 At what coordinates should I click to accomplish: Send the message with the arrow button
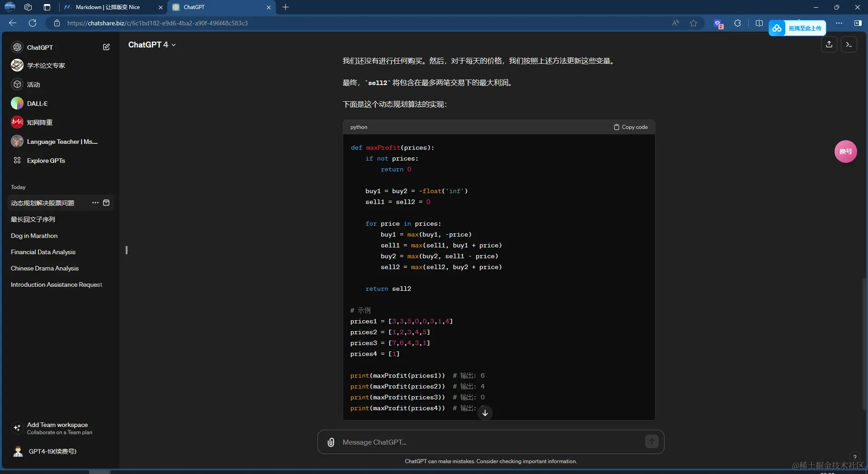(651, 441)
